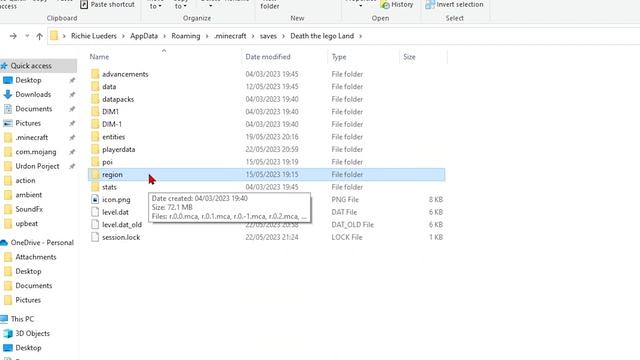Open Desktop under OneDrive
This screenshot has height=360, width=640.
[28, 271]
